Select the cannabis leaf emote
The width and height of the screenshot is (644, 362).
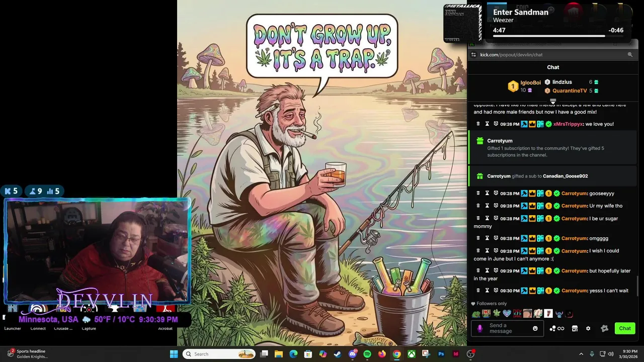click(x=497, y=314)
